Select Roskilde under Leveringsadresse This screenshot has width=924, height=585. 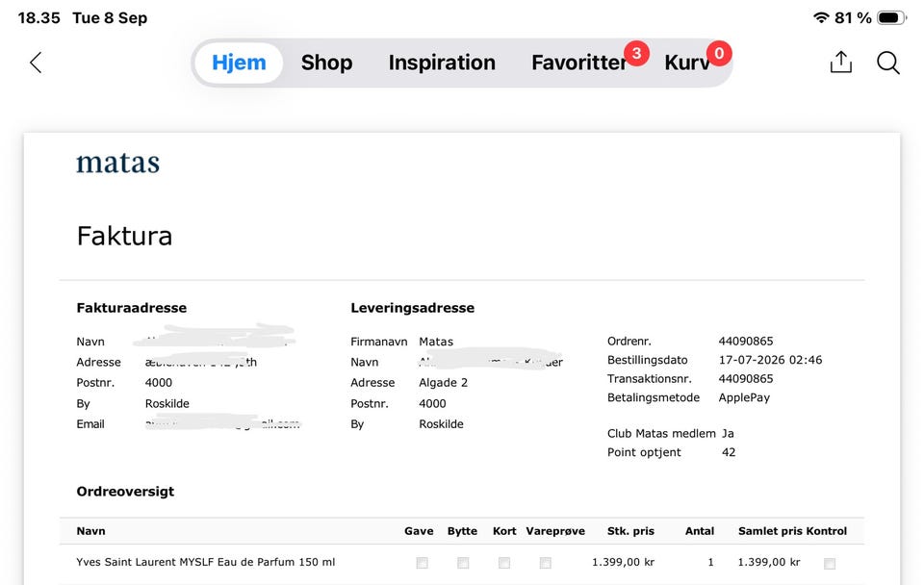(442, 424)
